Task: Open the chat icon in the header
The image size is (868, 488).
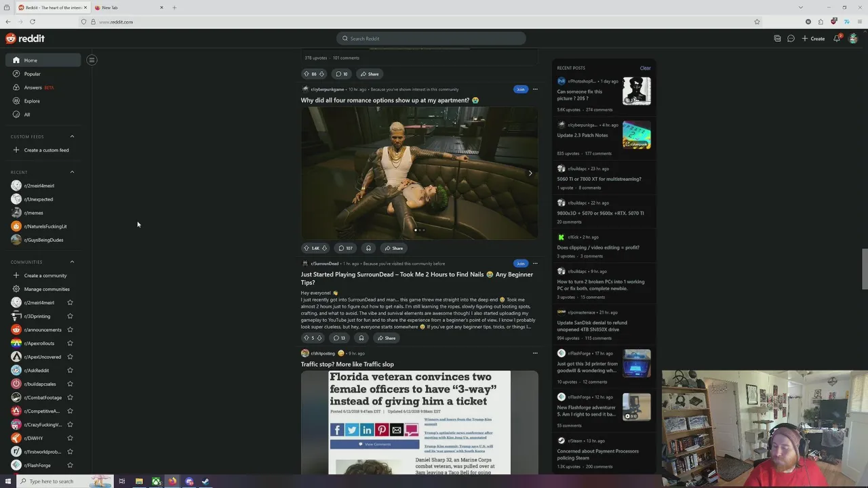Action: pyautogui.click(x=791, y=39)
